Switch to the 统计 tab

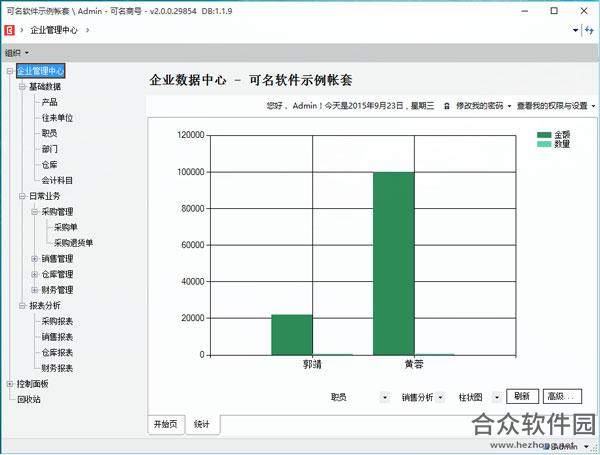click(x=202, y=424)
